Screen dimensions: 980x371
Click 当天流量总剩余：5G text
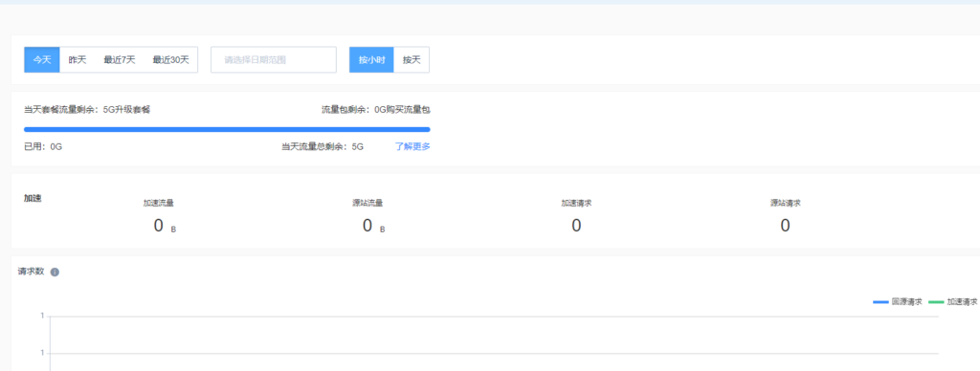(x=323, y=147)
